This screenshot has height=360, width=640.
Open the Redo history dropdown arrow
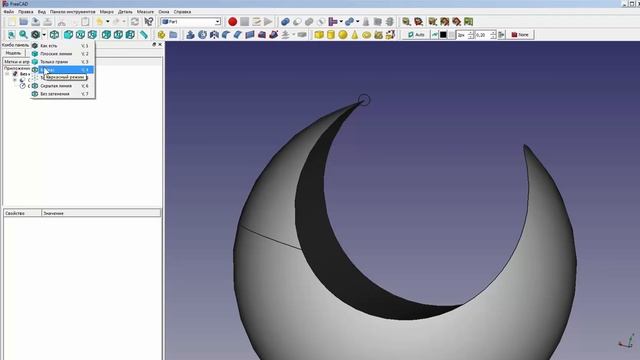pos(124,22)
